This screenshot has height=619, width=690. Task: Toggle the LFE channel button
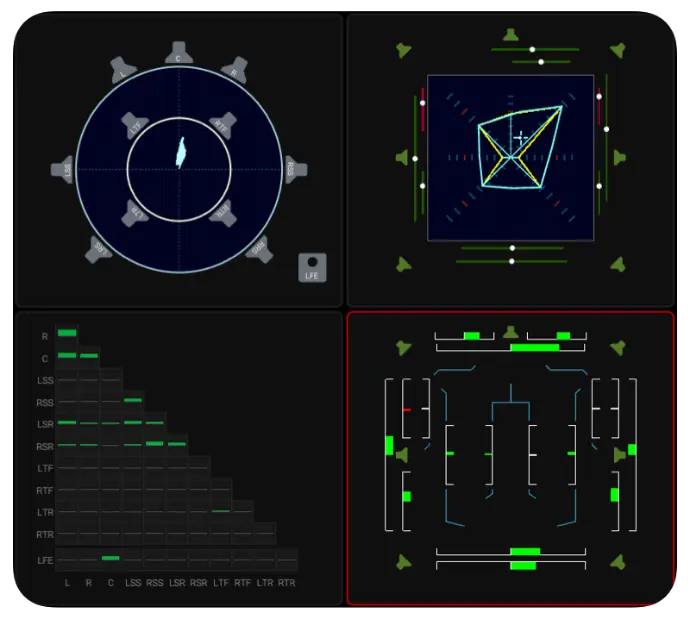pyautogui.click(x=311, y=267)
